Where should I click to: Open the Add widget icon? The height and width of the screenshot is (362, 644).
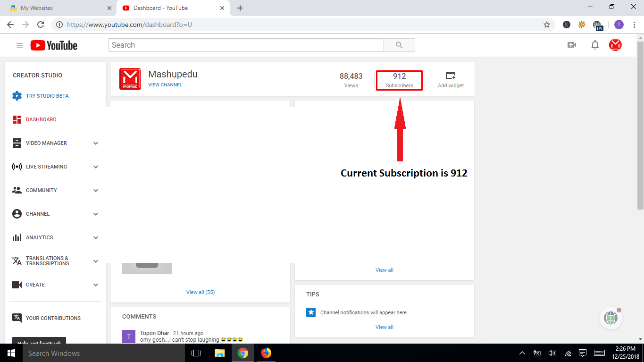coord(451,76)
